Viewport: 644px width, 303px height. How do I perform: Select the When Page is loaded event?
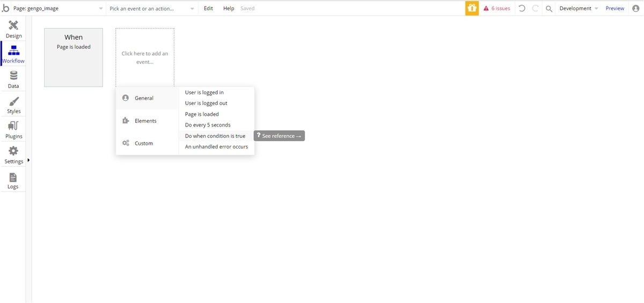[x=74, y=57]
